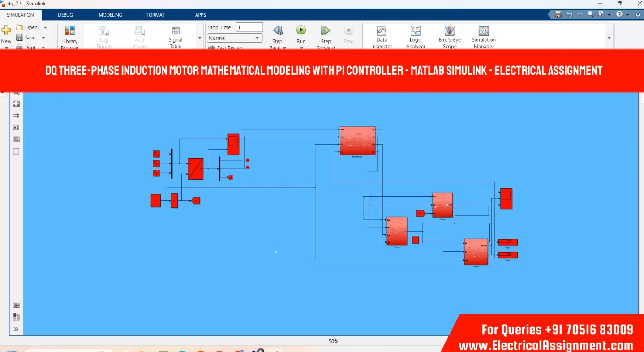Open the Data Inspector
Screen dimensions: 644x352
(x=382, y=31)
